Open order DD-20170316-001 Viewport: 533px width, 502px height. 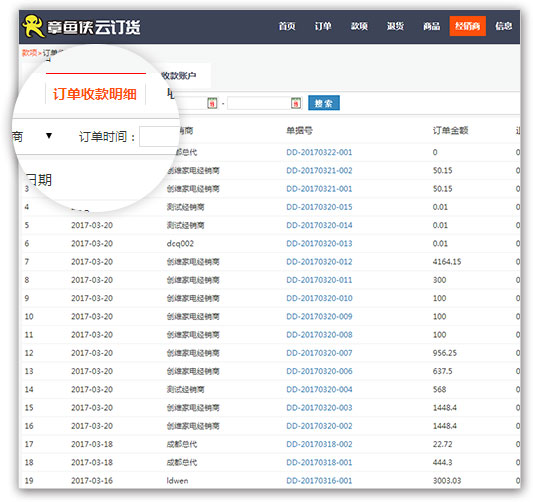coord(319,481)
